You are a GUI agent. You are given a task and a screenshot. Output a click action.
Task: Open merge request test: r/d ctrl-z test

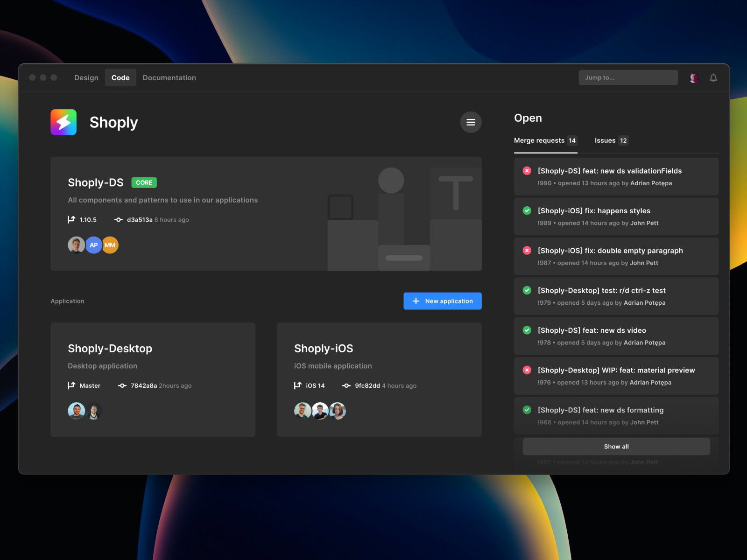tap(616, 296)
